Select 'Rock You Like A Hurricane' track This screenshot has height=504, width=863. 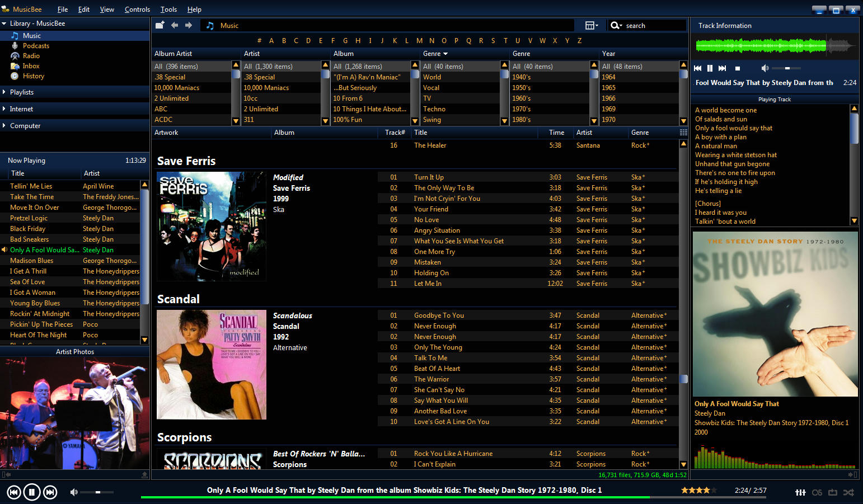point(453,454)
